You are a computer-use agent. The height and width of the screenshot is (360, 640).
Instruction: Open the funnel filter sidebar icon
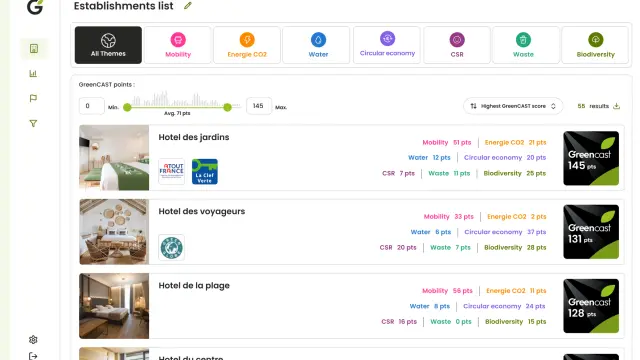[33, 123]
